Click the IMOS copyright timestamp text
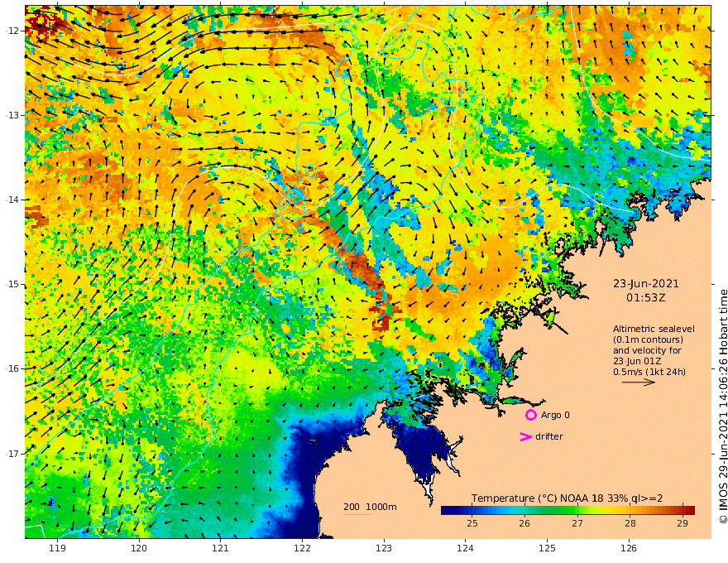The width and height of the screenshot is (728, 563). pyautogui.click(x=723, y=407)
